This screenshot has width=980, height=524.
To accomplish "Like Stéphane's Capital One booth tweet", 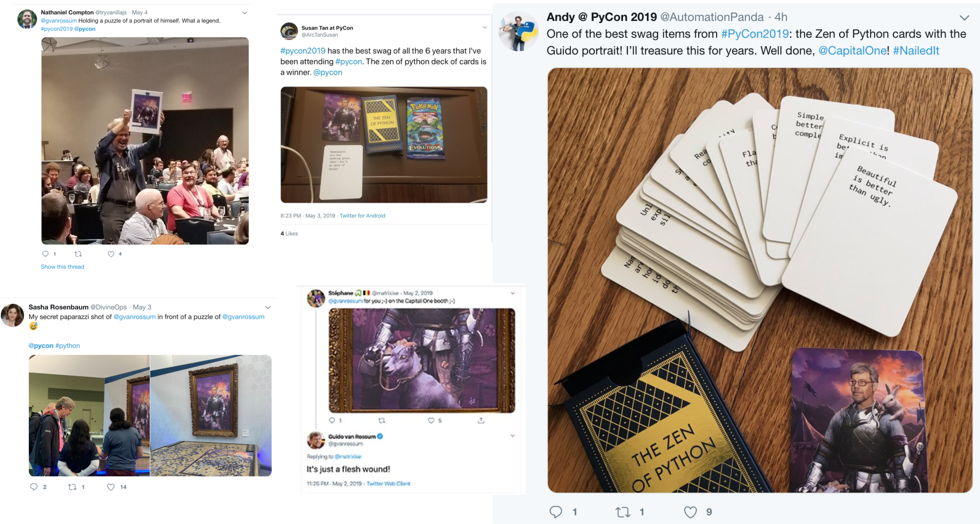I will click(431, 420).
